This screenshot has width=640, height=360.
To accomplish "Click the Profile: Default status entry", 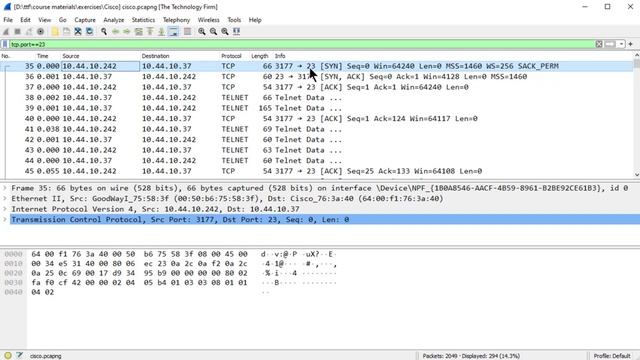I will click(x=612, y=356).
